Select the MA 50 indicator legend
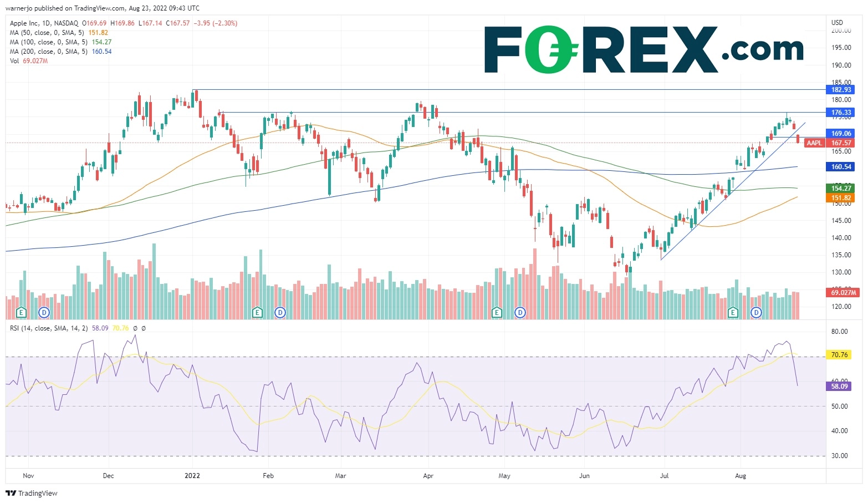The width and height of the screenshot is (868, 503). (48, 33)
